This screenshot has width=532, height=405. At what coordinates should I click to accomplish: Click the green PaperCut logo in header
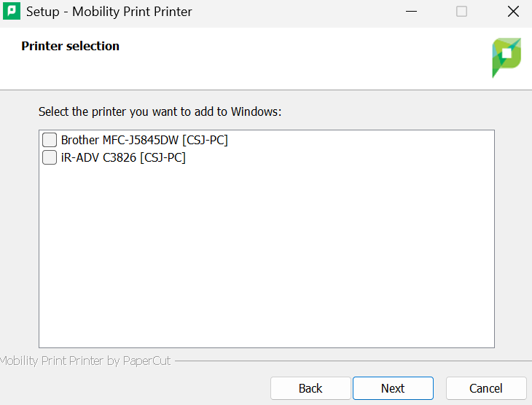pyautogui.click(x=506, y=57)
